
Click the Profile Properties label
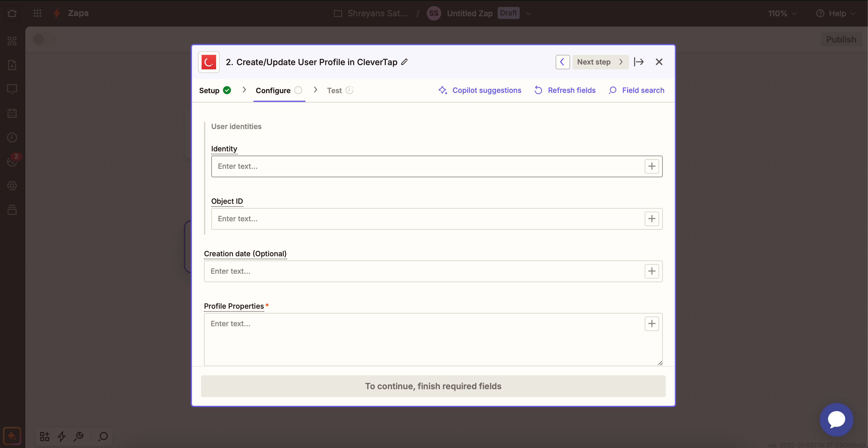click(x=234, y=306)
